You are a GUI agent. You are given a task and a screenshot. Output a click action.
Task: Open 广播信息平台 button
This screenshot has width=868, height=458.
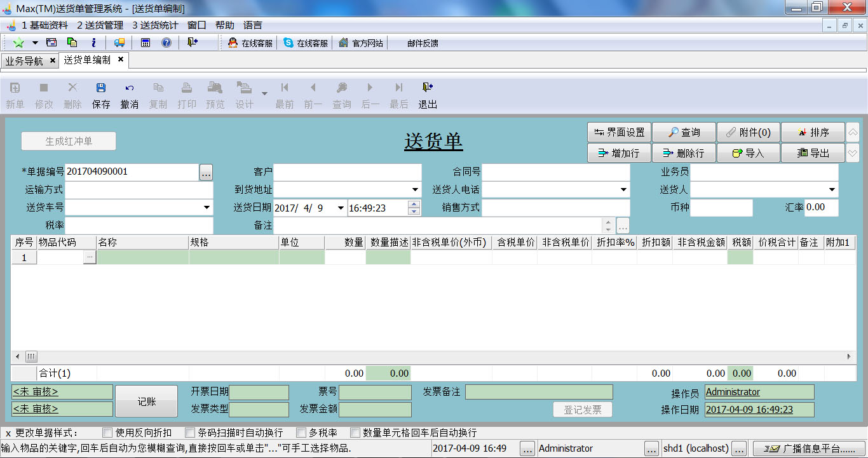tap(809, 448)
